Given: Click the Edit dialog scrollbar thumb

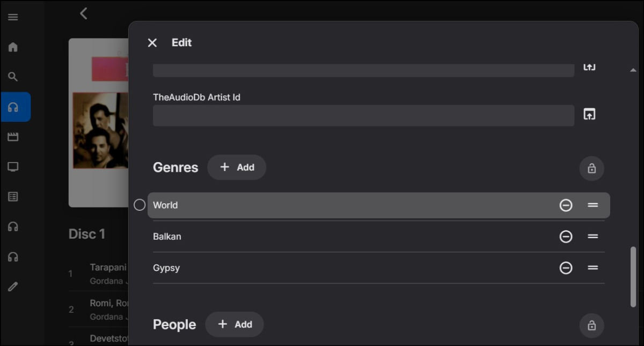Looking at the screenshot, I should [633, 276].
